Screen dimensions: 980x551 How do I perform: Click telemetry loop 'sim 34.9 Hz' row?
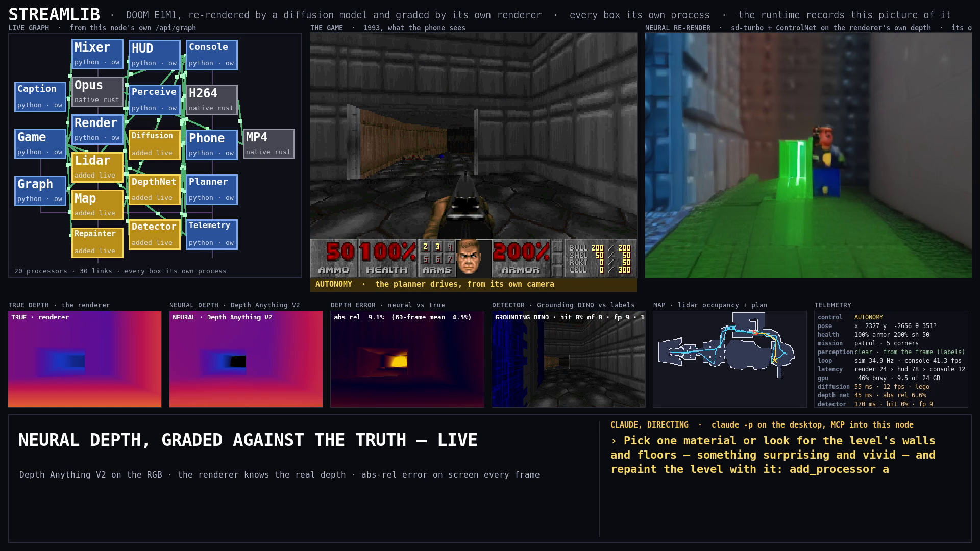[x=891, y=361]
